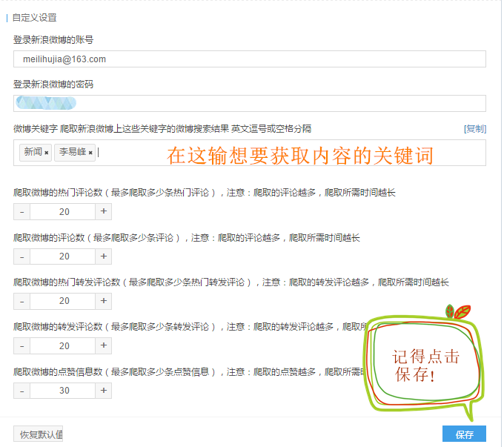This screenshot has width=504, height=447.
Task: Remove the 李易峰 keyword tag
Action: pos(90,153)
